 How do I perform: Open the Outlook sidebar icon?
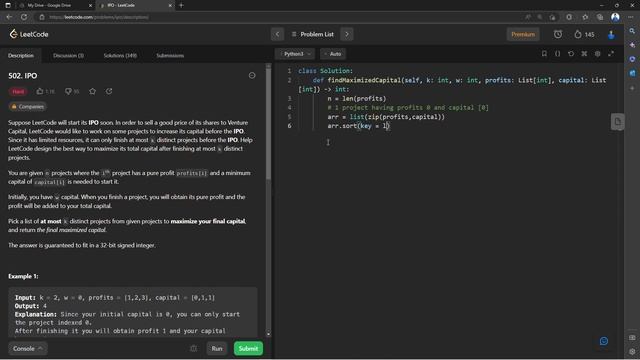coord(632,73)
